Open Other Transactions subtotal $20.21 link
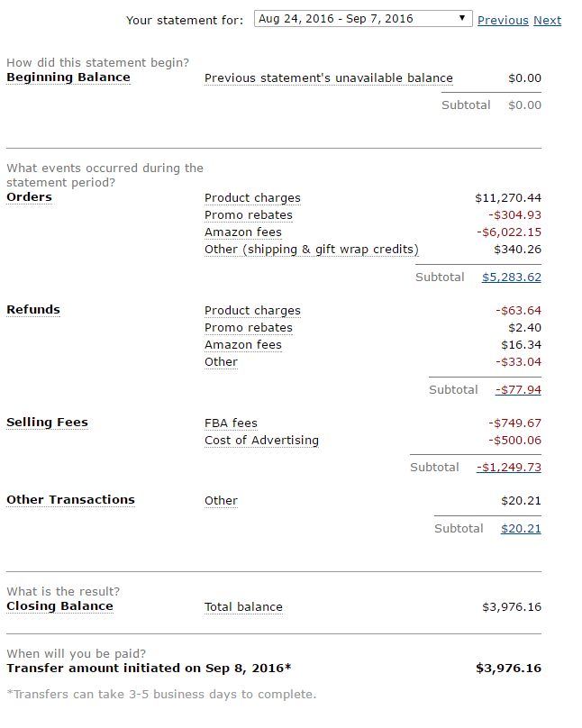This screenshot has height=728, width=582. coord(521,529)
